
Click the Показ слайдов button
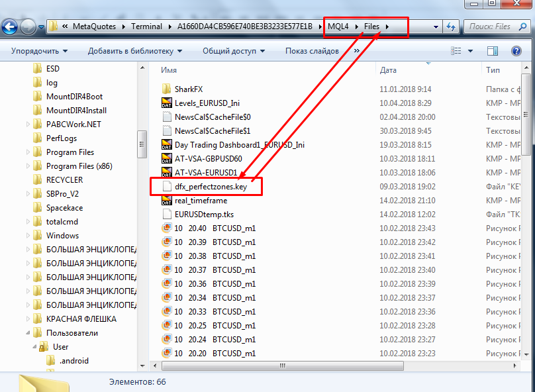[x=312, y=51]
